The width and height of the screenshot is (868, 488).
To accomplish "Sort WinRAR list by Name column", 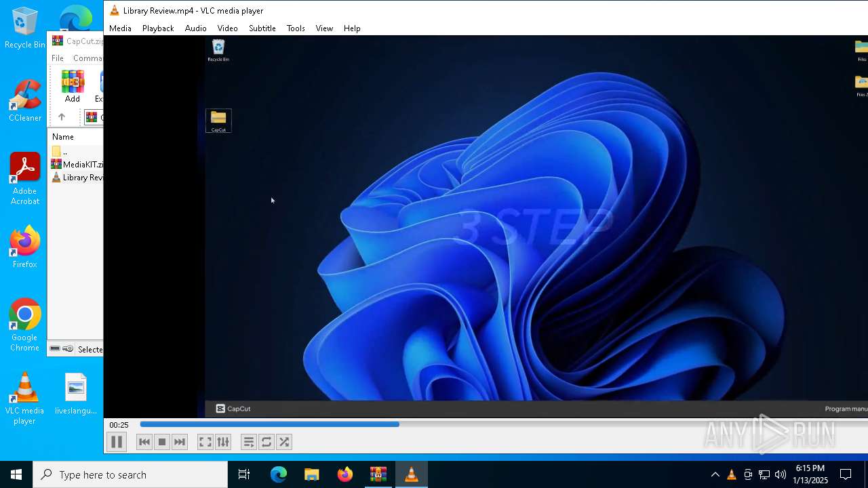I will 63,137.
